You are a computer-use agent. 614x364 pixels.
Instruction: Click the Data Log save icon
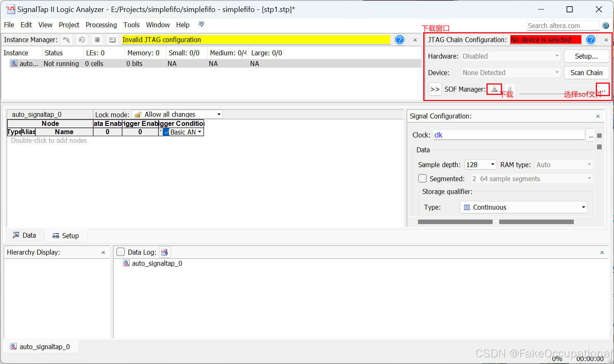click(x=164, y=252)
